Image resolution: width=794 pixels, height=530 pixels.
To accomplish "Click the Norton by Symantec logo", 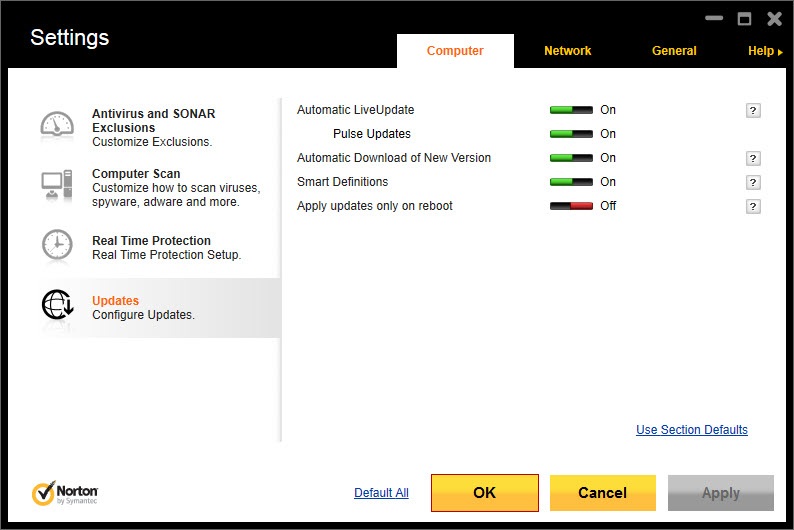I will coord(65,493).
